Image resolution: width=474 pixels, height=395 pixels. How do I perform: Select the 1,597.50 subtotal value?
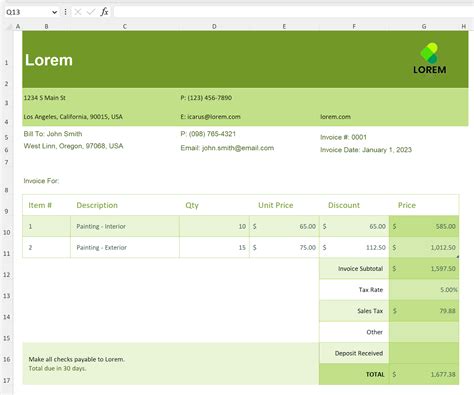click(424, 269)
